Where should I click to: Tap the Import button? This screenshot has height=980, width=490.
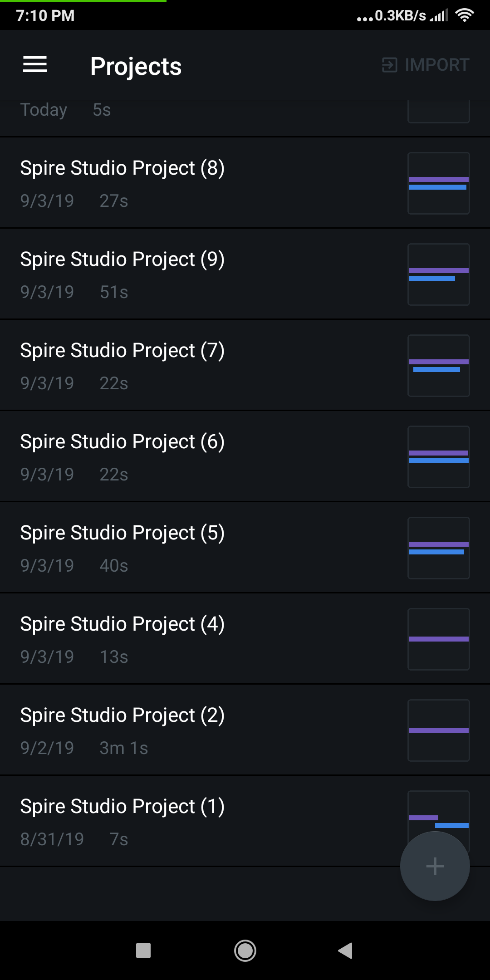pos(426,65)
